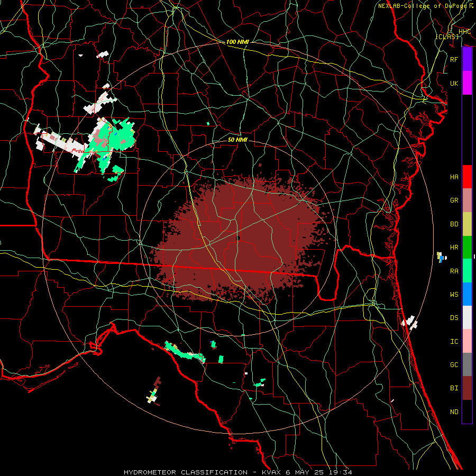Click the "100 NMI" range ring label
The width and height of the screenshot is (476, 476).
(x=237, y=42)
